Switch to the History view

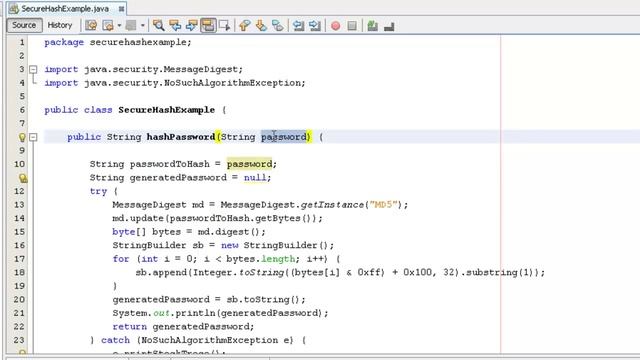coord(60,25)
